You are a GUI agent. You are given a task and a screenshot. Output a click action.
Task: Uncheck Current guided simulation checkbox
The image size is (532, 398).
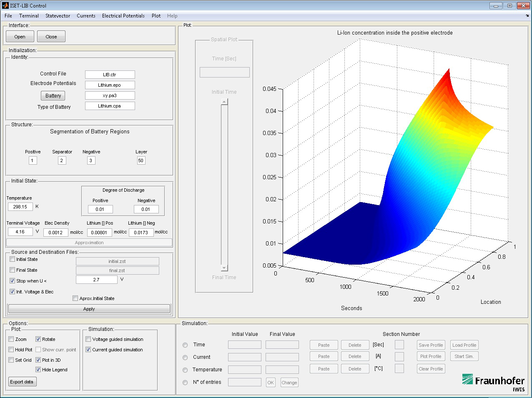88,350
